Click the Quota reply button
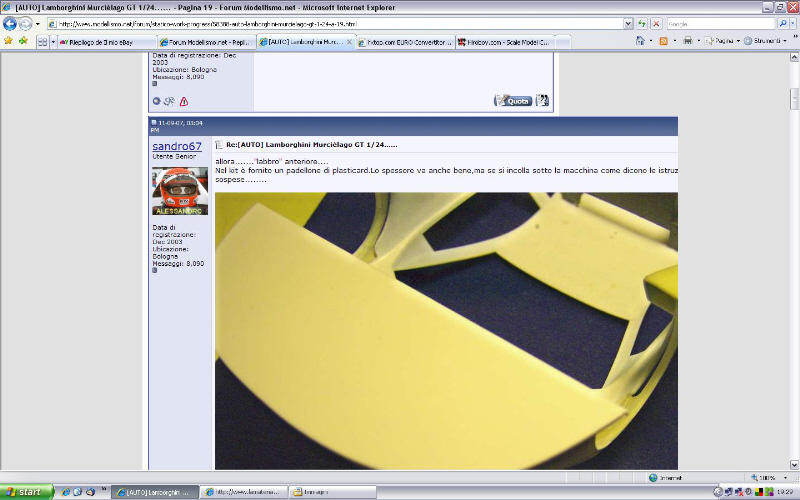 513,101
